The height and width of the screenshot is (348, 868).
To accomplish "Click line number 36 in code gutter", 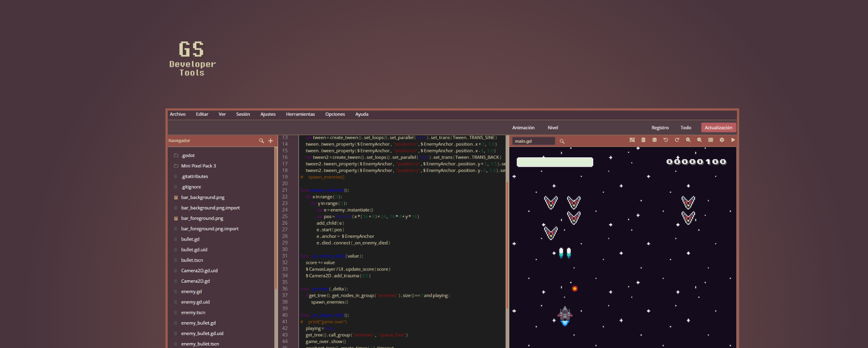I will 285,289.
